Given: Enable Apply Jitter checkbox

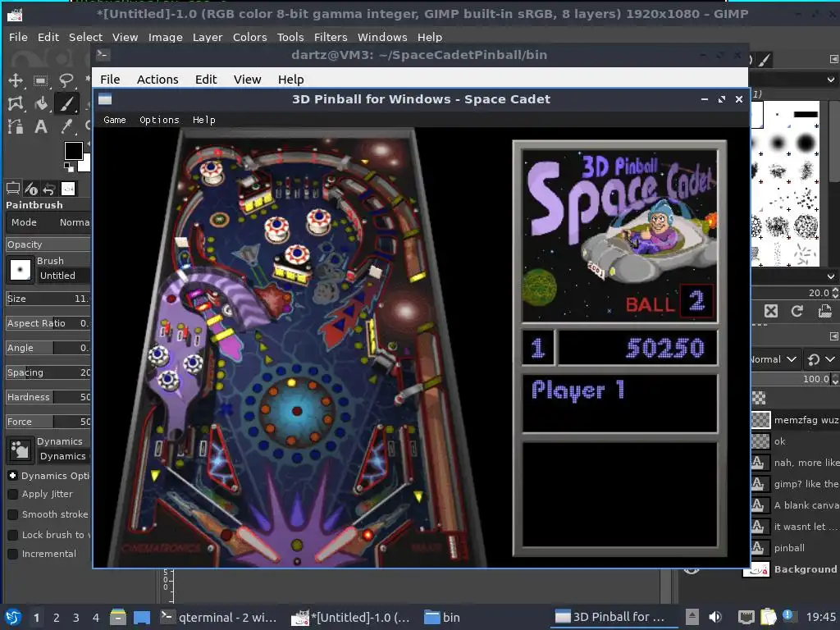Looking at the screenshot, I should click(13, 495).
